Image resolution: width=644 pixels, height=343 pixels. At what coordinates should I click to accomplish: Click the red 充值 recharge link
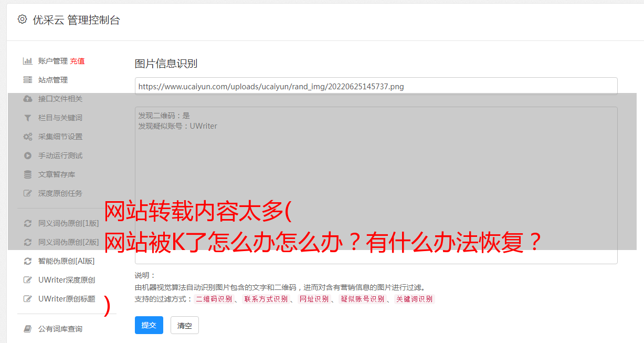click(77, 61)
